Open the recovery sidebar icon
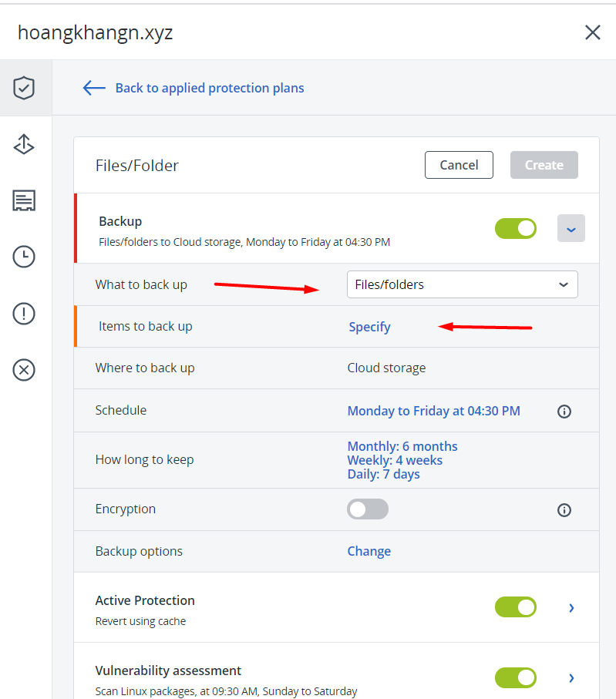Screen dimensions: 616x699 pyautogui.click(x=24, y=144)
